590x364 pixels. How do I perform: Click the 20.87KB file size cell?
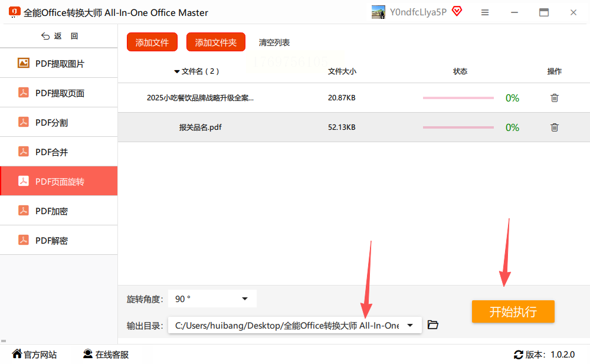[342, 98]
